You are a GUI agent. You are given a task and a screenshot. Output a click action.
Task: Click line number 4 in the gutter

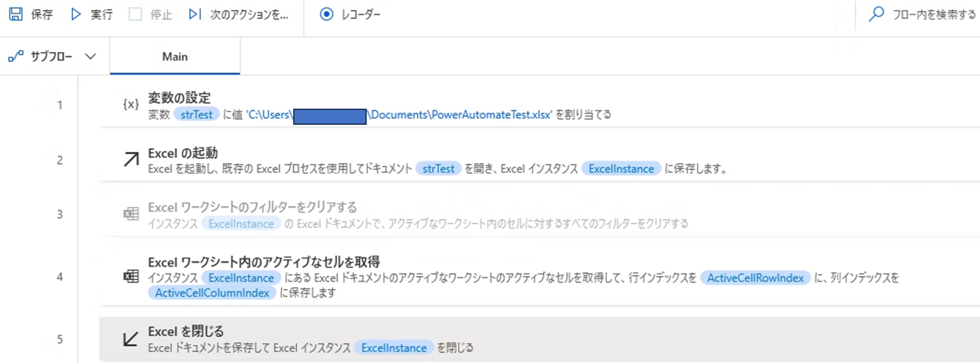click(60, 276)
